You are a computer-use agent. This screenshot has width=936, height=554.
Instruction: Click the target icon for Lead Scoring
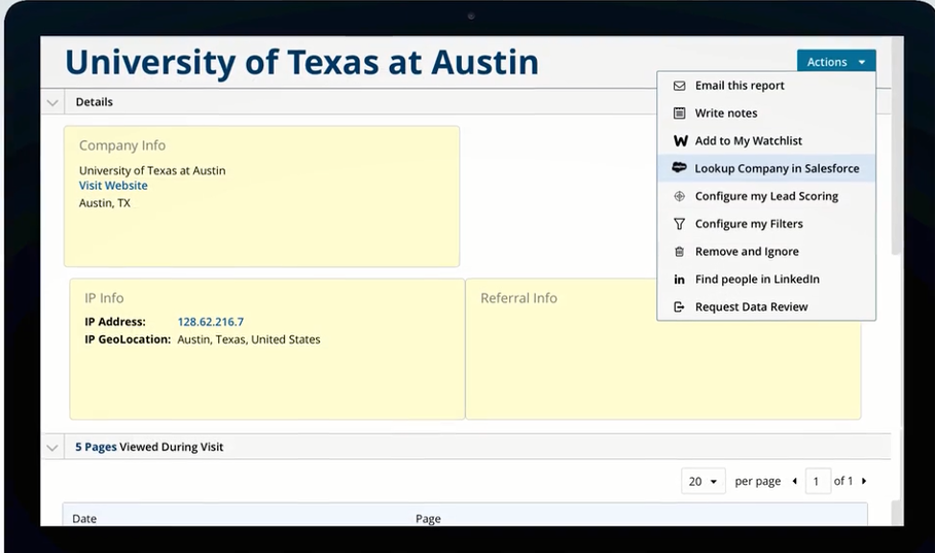click(679, 196)
